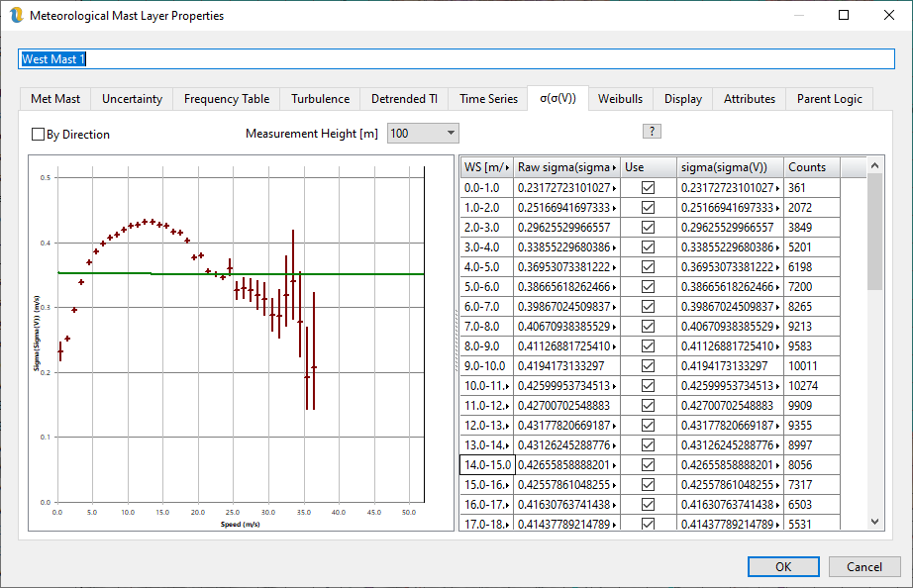
Task: Open the Weibulls tab
Action: pyautogui.click(x=620, y=99)
